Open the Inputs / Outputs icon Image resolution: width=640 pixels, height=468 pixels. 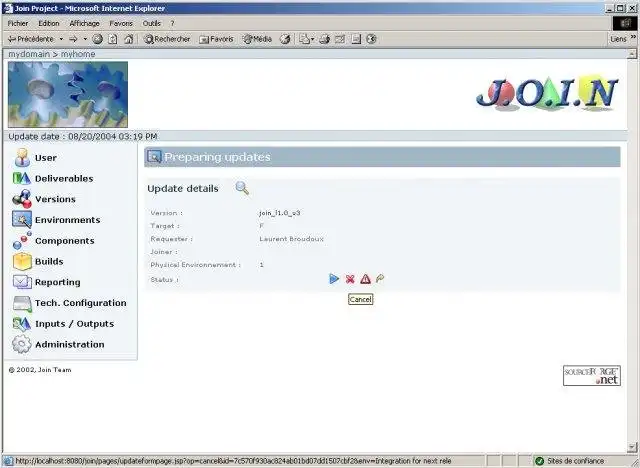pyautogui.click(x=22, y=324)
